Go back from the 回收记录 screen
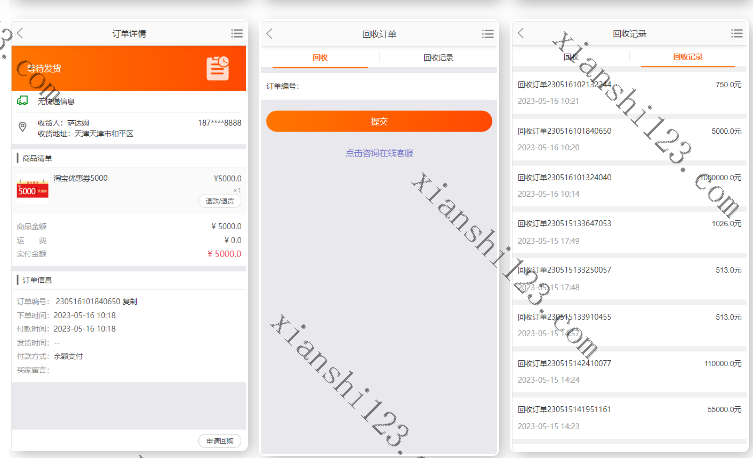 point(521,33)
